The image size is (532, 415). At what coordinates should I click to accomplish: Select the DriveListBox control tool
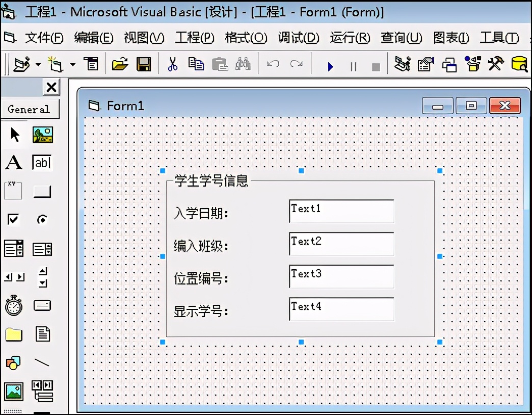click(x=42, y=305)
